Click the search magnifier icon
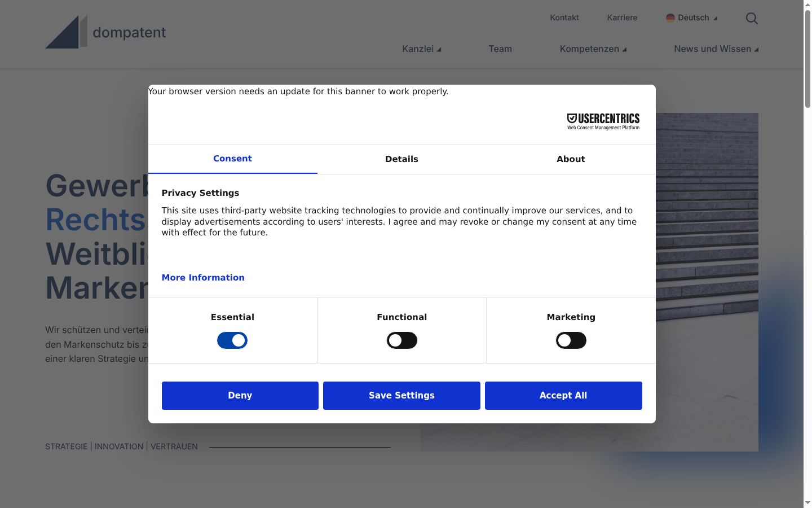This screenshot has width=812, height=508. 752,18
